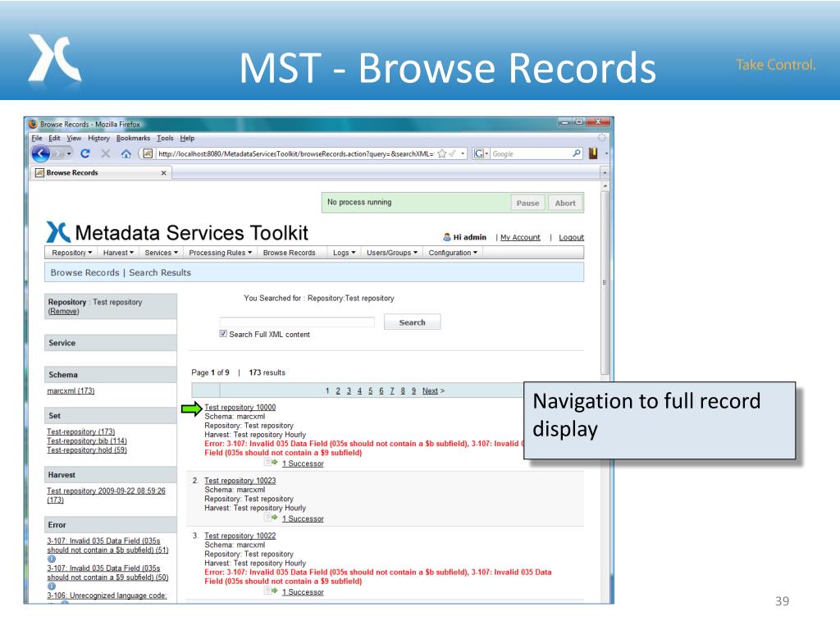Click the records search text field
This screenshot has height=630, width=840.
[297, 322]
